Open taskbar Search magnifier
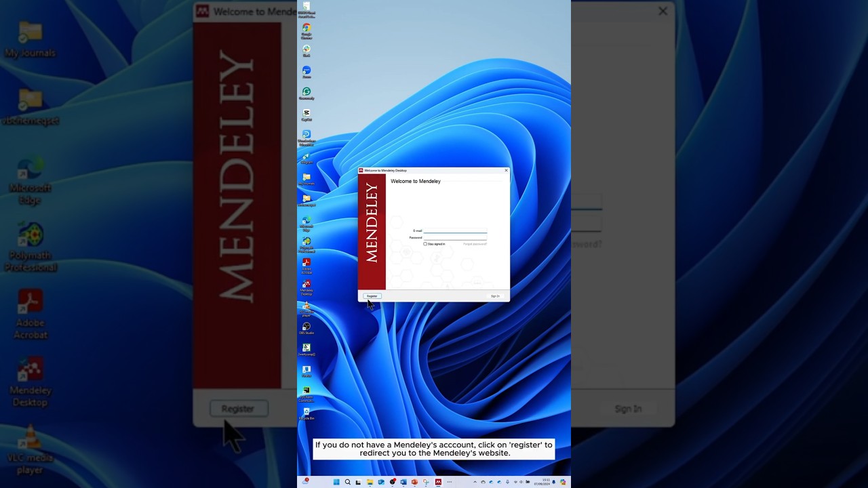 347,482
